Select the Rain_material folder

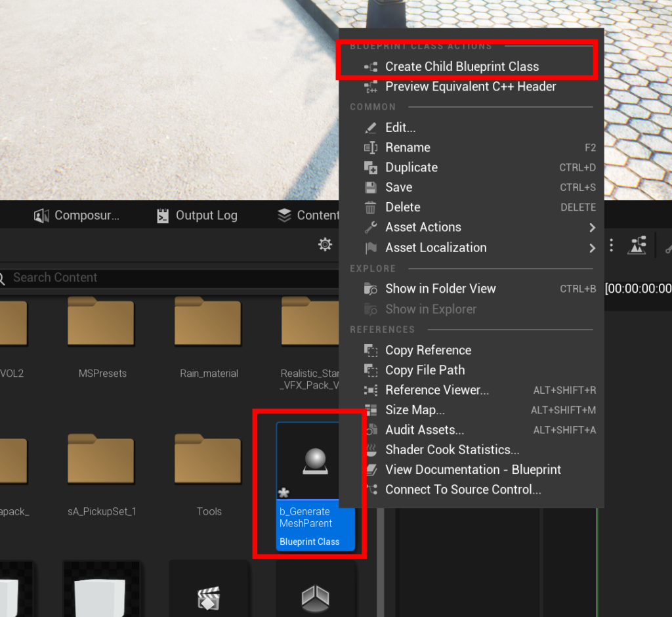click(x=209, y=338)
